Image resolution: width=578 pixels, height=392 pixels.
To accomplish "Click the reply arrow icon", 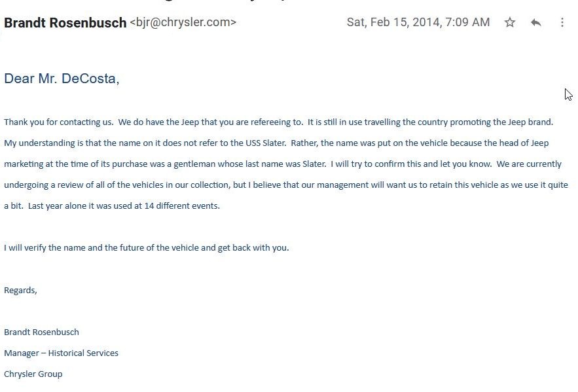I will 536,22.
